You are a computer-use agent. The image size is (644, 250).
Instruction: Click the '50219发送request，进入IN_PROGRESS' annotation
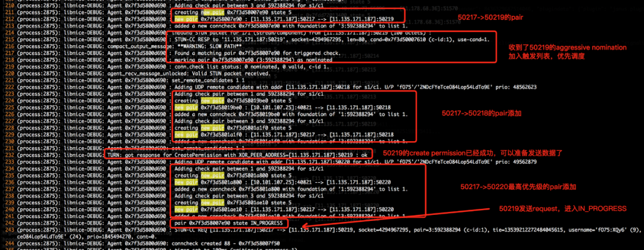click(563, 209)
